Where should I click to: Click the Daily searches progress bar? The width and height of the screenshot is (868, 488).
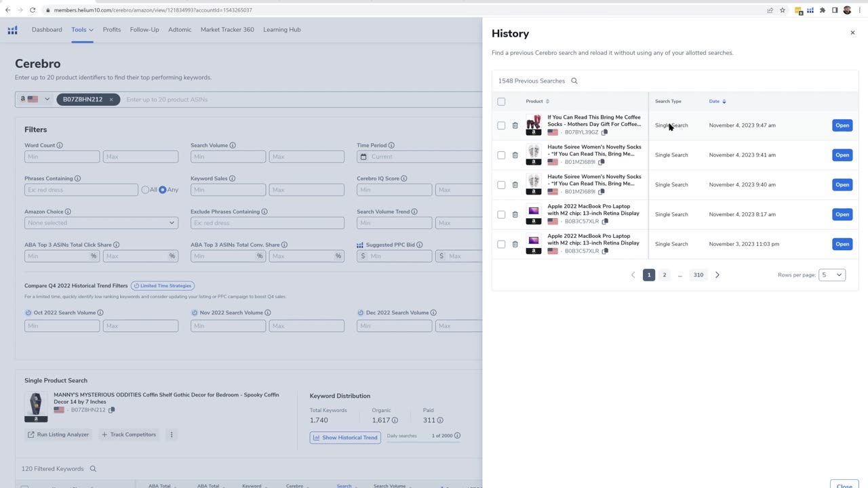(x=423, y=443)
